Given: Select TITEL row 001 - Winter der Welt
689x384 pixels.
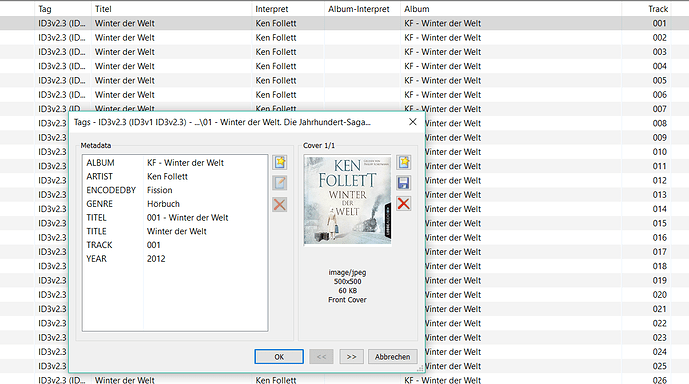Looking at the screenshot, I should coord(175,217).
